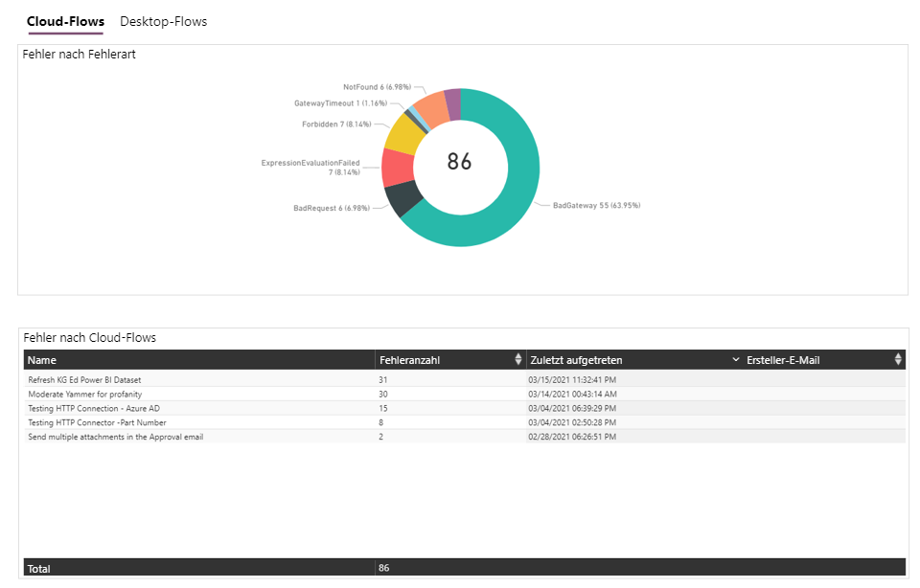Select the purple donut segment at top
Screen dimensions: 920x588
(x=452, y=103)
